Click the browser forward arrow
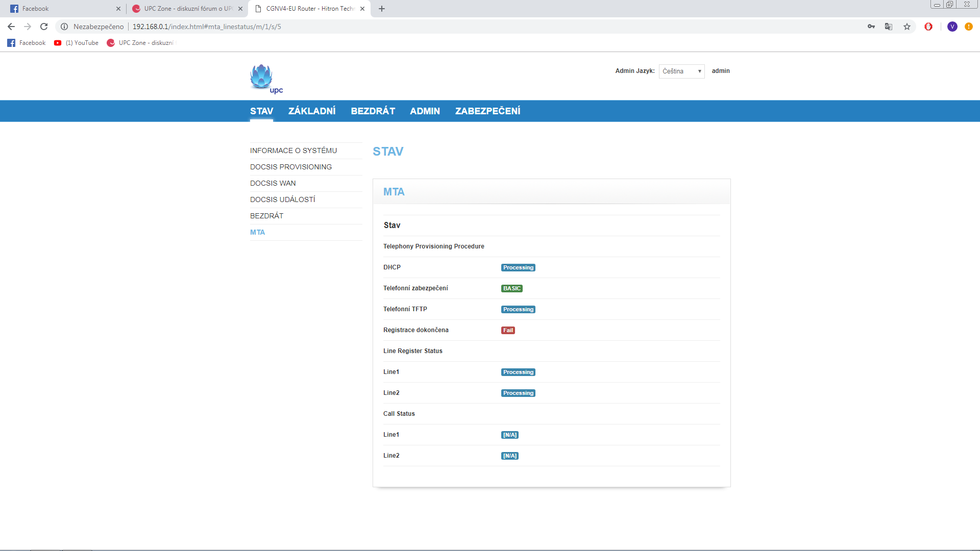 tap(28, 27)
